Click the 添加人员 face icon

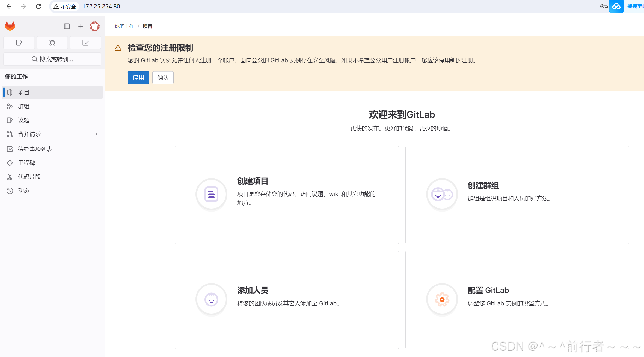[211, 300]
